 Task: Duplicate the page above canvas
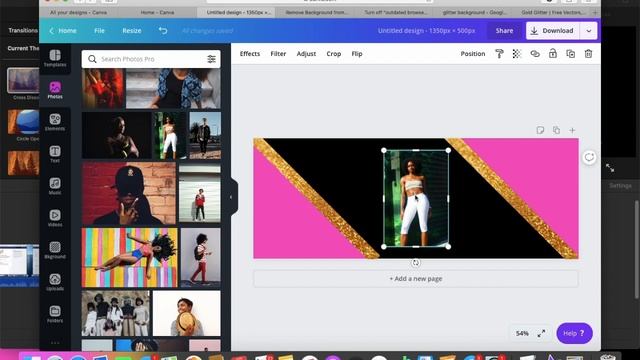pos(556,130)
